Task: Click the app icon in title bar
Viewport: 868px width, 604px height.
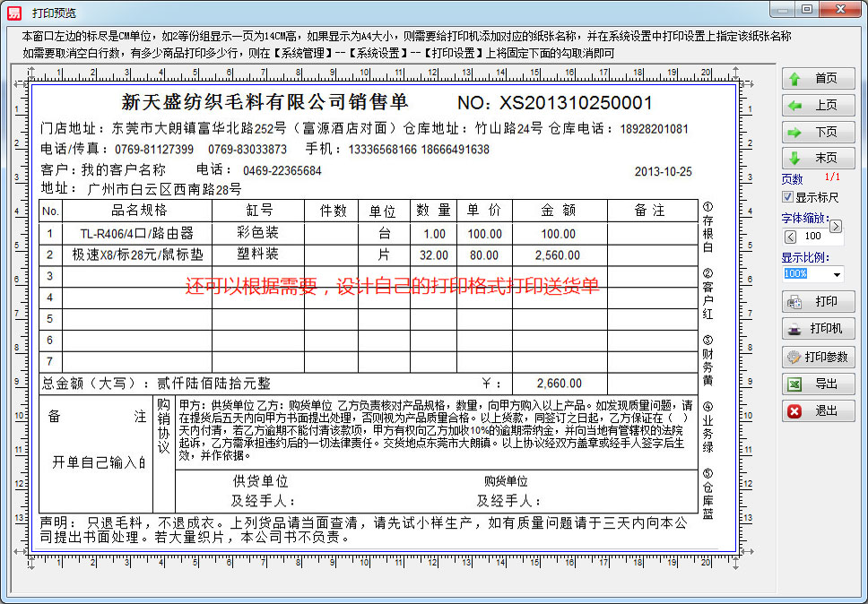Action: 13,12
